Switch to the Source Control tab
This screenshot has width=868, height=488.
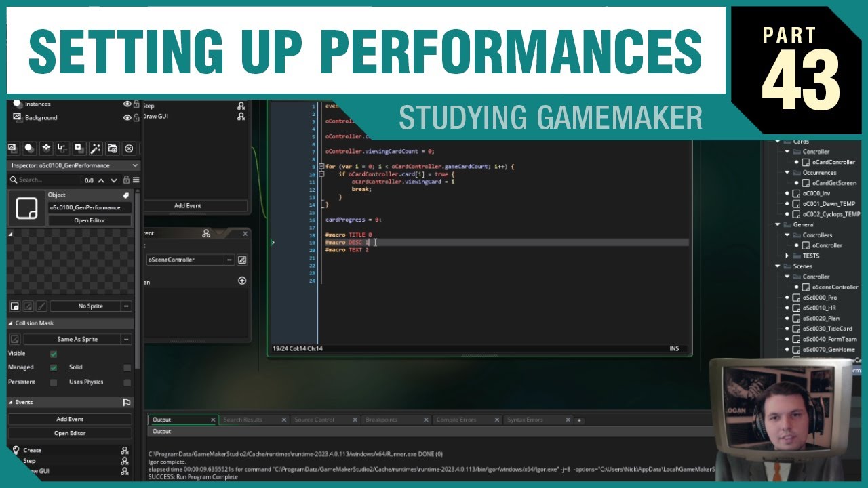click(314, 420)
